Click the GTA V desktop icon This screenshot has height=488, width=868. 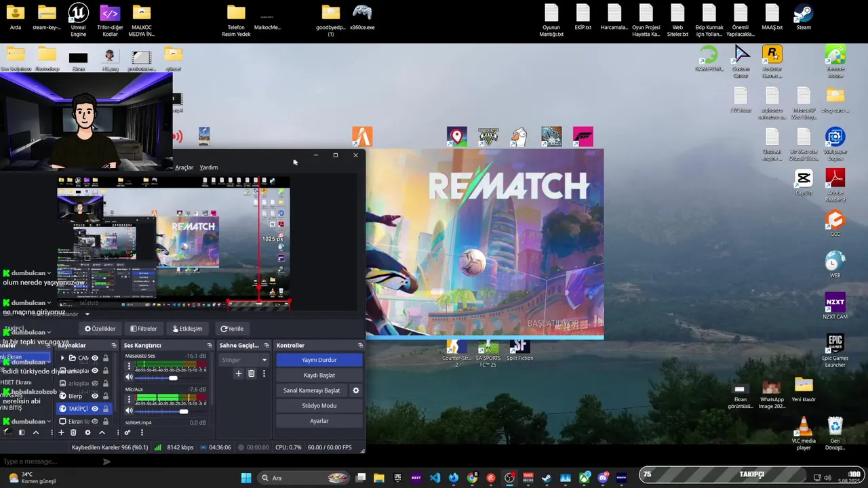(x=488, y=136)
